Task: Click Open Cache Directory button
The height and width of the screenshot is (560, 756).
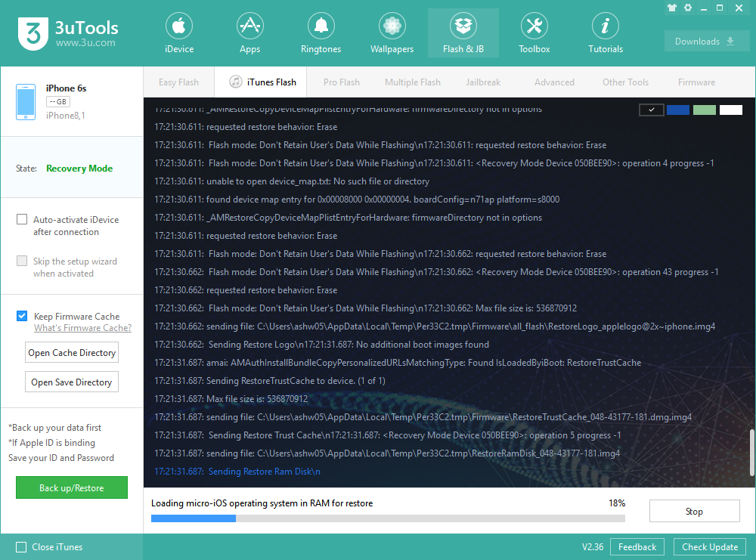Action: point(72,353)
